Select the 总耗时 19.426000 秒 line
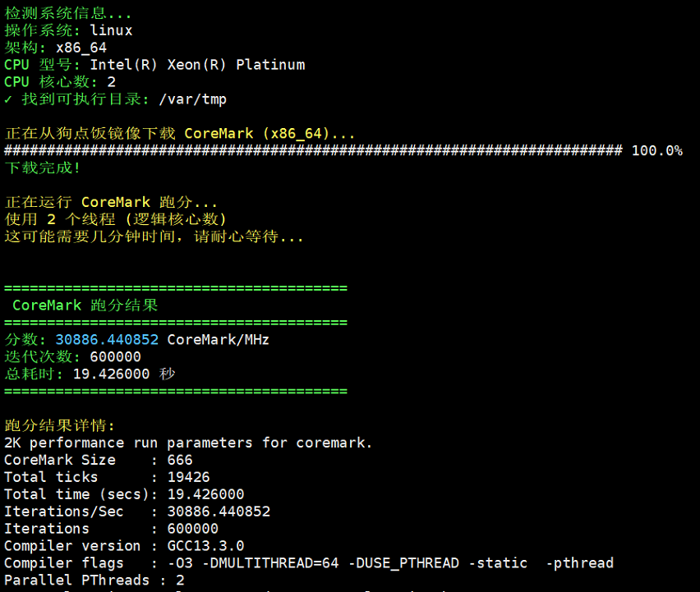The image size is (700, 592). click(x=90, y=374)
